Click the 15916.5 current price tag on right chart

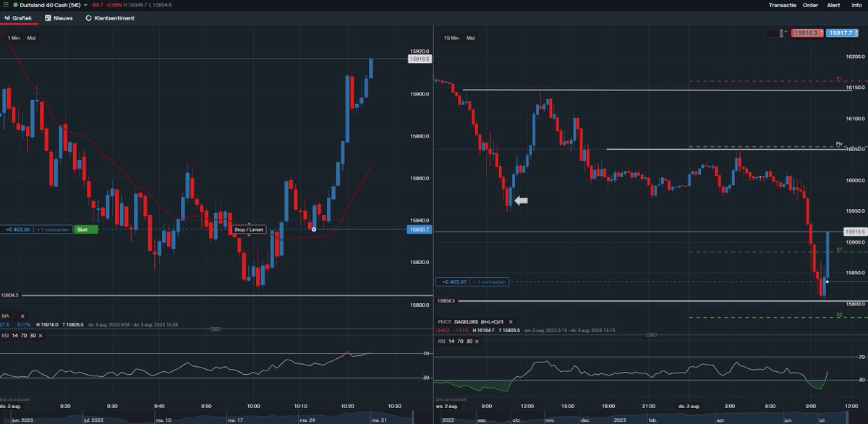[x=856, y=232]
